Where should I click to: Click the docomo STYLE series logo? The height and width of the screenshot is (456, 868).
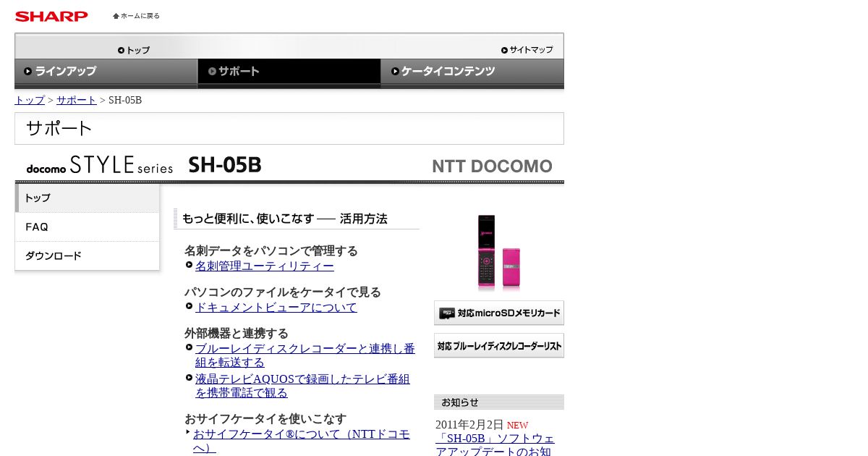pyautogui.click(x=100, y=165)
